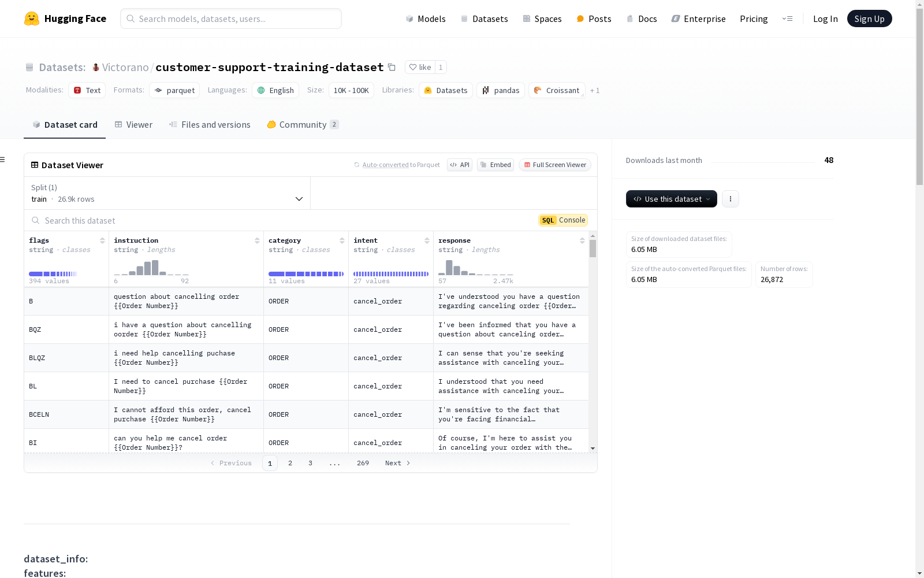
Task: Open Posts in the top navigation
Action: 594,18
